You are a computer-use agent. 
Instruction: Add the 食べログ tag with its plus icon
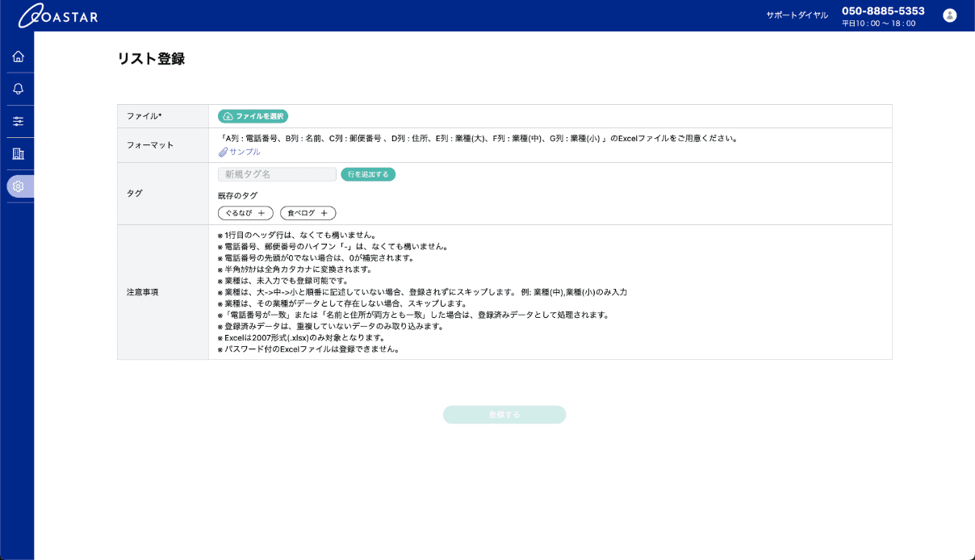click(x=325, y=213)
